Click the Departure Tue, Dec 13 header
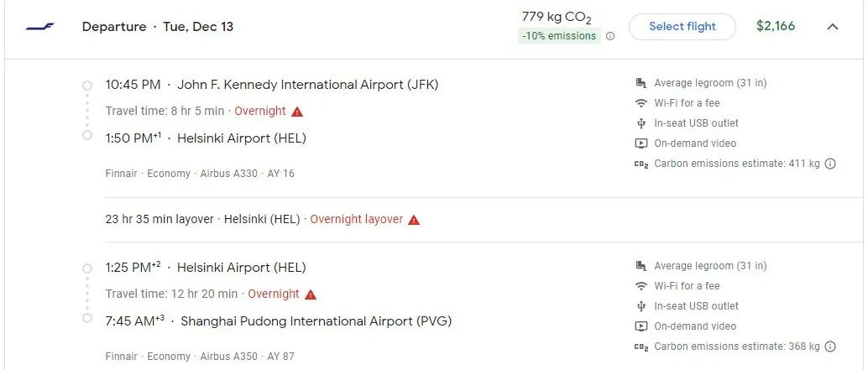868x370 pixels. click(x=158, y=27)
